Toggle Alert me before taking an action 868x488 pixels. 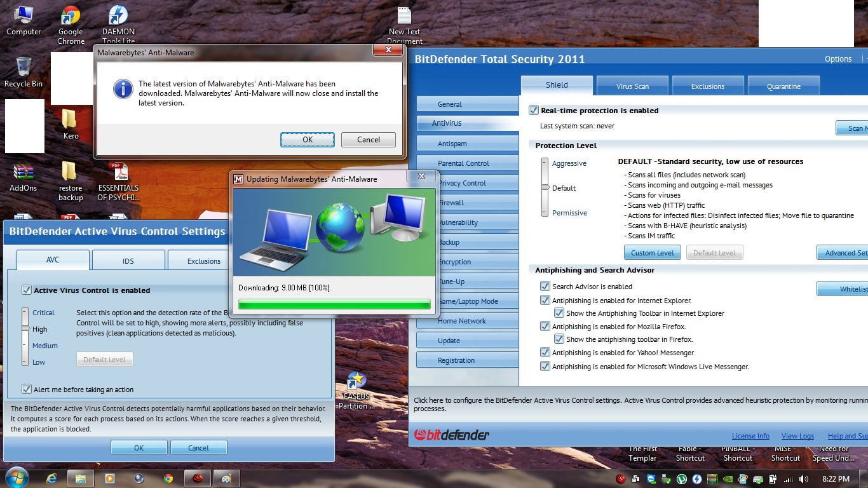coord(27,390)
